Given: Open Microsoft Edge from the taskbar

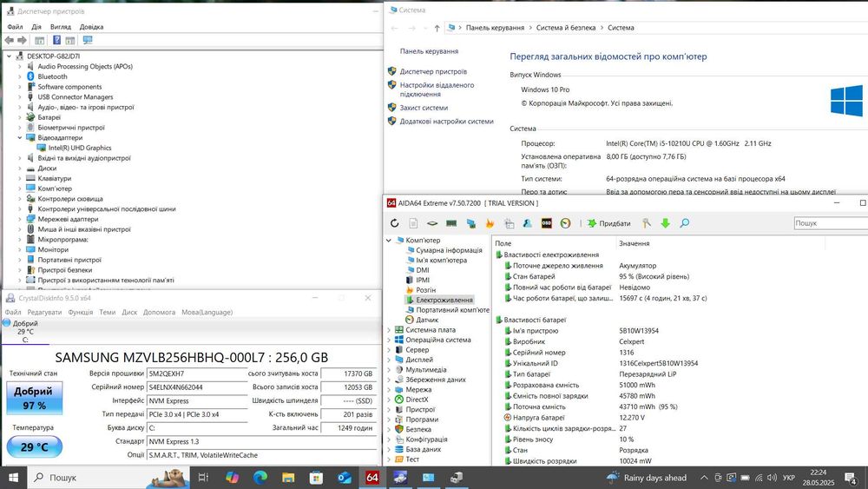Looking at the screenshot, I should click(x=260, y=478).
